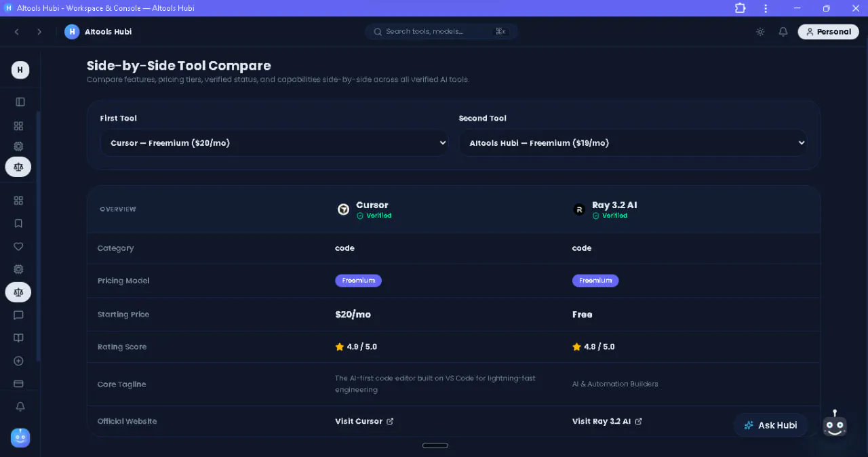Screen dimensions: 868x457
Task: Click the Core Tagline row label
Action: coord(122,384)
